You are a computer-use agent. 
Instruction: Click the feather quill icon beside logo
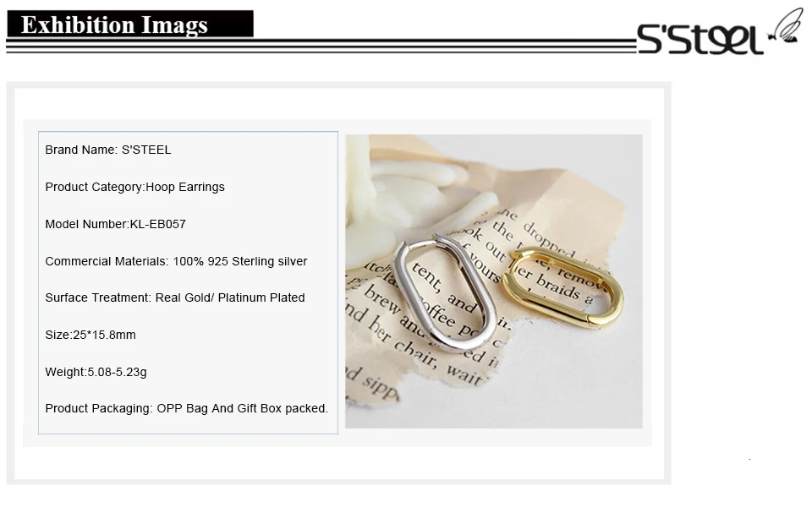coord(786,26)
